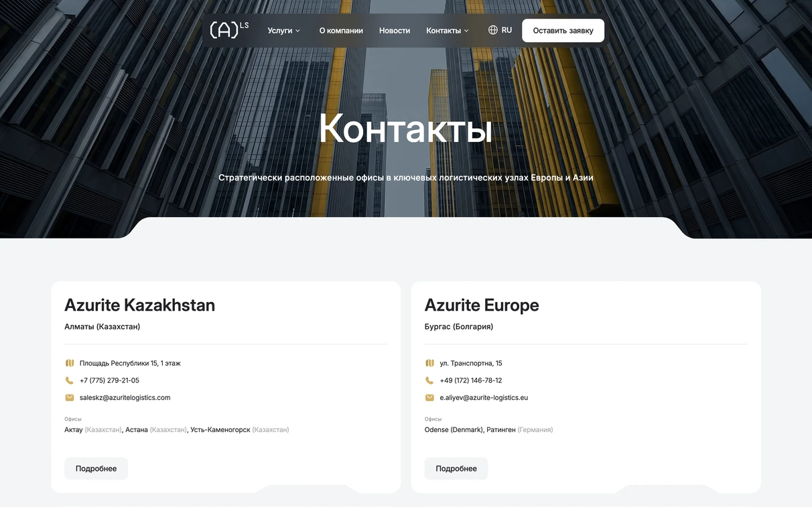This screenshot has width=812, height=507.
Task: Click the Усть-Каменогорск office name
Action: coord(220,430)
